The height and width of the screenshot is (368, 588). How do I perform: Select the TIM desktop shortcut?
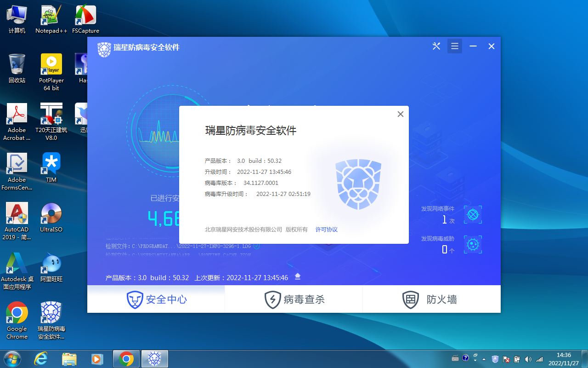click(x=51, y=167)
